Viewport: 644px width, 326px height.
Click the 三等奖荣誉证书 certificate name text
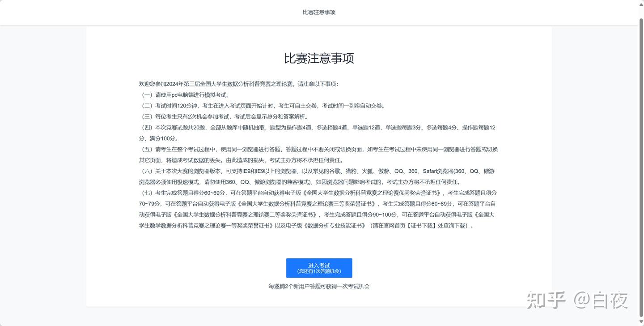(352, 204)
